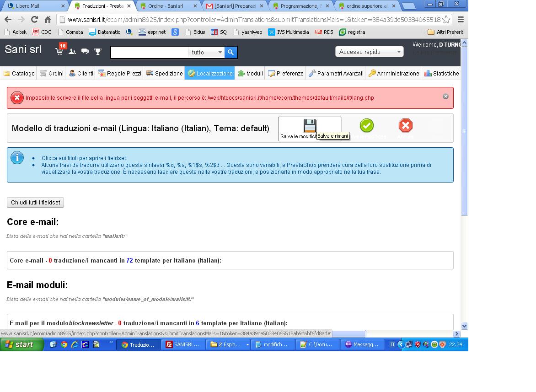The height and width of the screenshot is (392, 536).
Task: Open the 'esprinet' bookmark
Action: pyautogui.click(x=152, y=32)
